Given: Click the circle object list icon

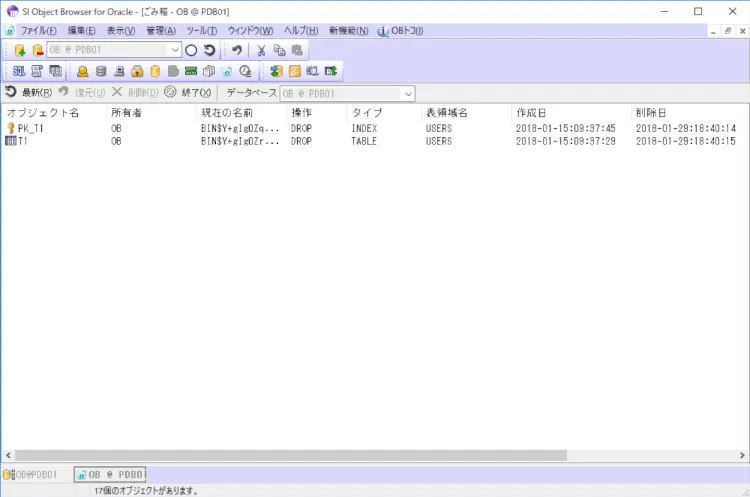Looking at the screenshot, I should pos(191,50).
